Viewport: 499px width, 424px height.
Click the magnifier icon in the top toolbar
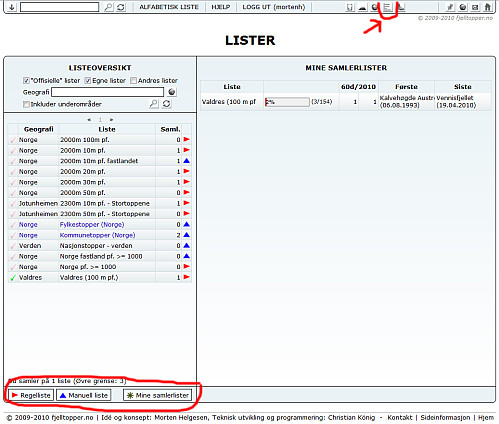(108, 7)
